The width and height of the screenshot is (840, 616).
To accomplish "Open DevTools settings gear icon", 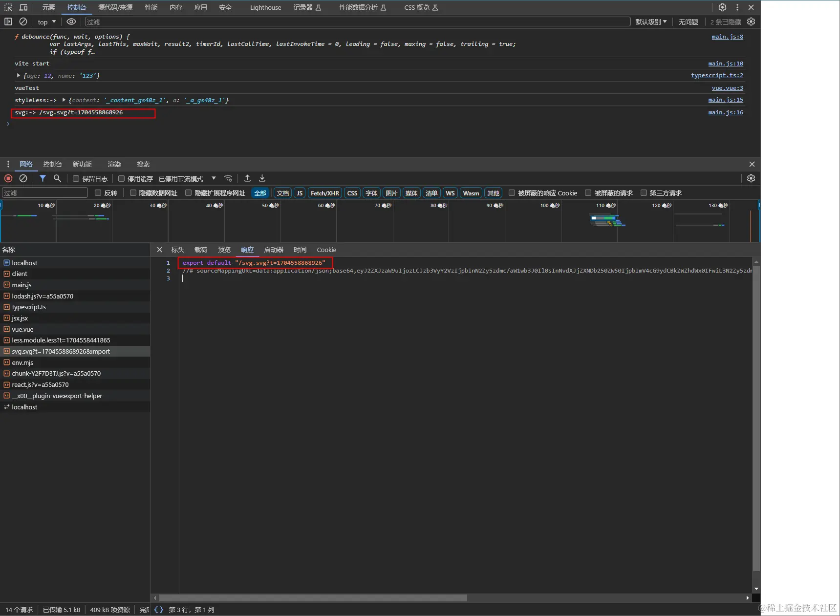I will pyautogui.click(x=722, y=7).
